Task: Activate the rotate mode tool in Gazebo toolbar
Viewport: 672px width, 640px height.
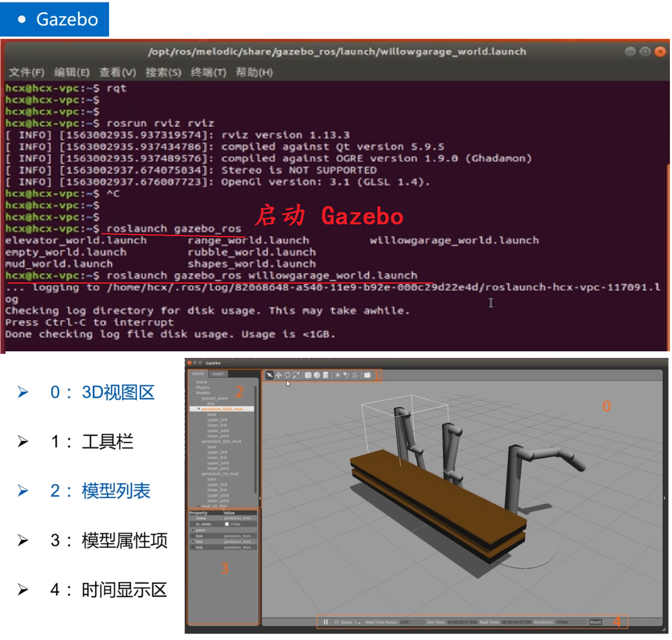Action: (287, 375)
